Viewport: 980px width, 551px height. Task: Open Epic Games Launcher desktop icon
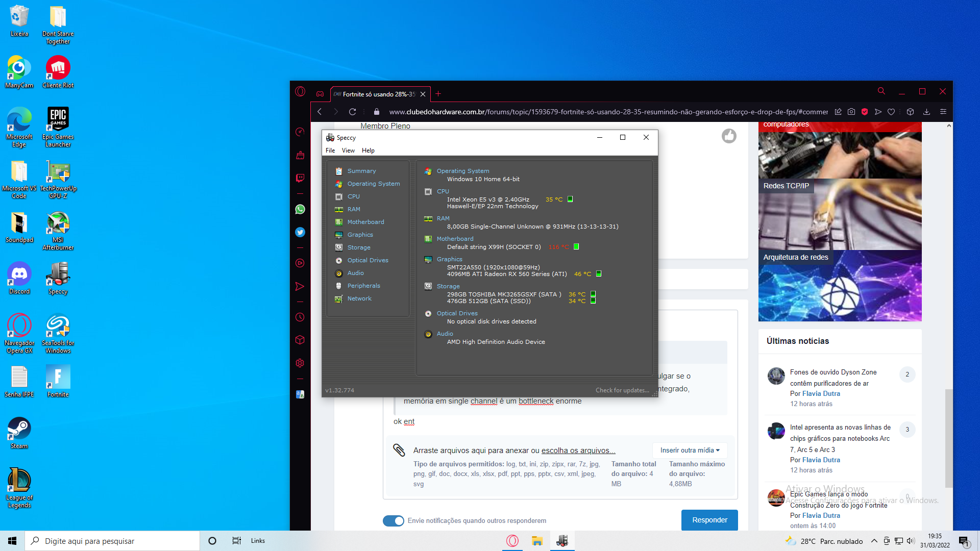coord(58,127)
